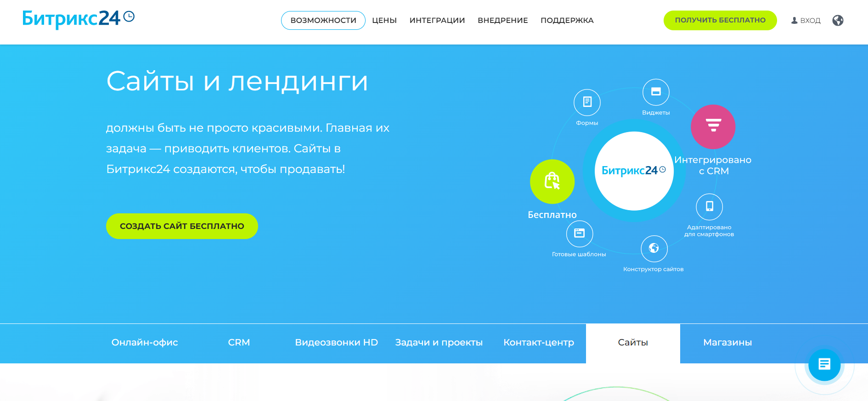Viewport: 868px width, 401px height.
Task: Click the Сайты и лендинги heading
Action: pyautogui.click(x=237, y=82)
